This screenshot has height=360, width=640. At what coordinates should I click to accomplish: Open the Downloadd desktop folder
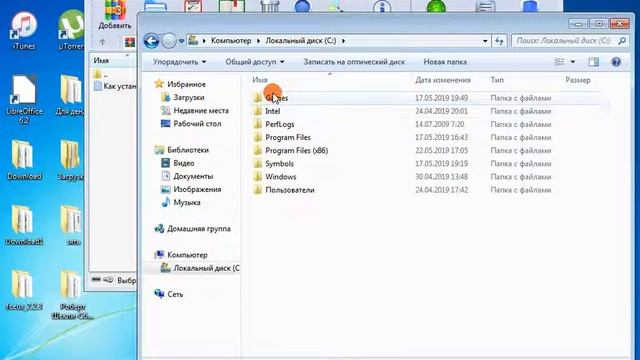pyautogui.click(x=24, y=225)
